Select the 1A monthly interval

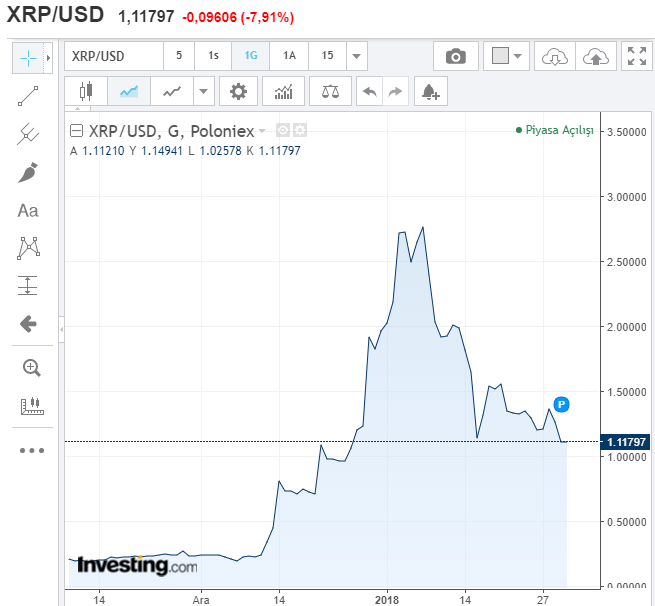289,57
